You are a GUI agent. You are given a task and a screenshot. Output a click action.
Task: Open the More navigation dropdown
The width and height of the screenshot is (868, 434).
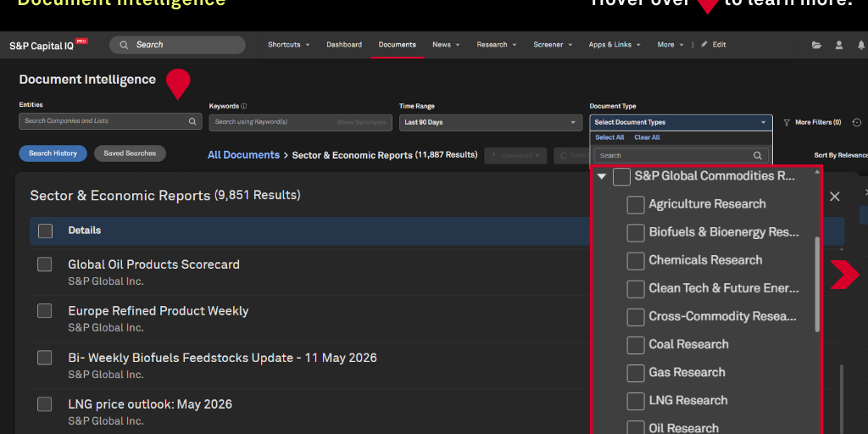(x=670, y=45)
